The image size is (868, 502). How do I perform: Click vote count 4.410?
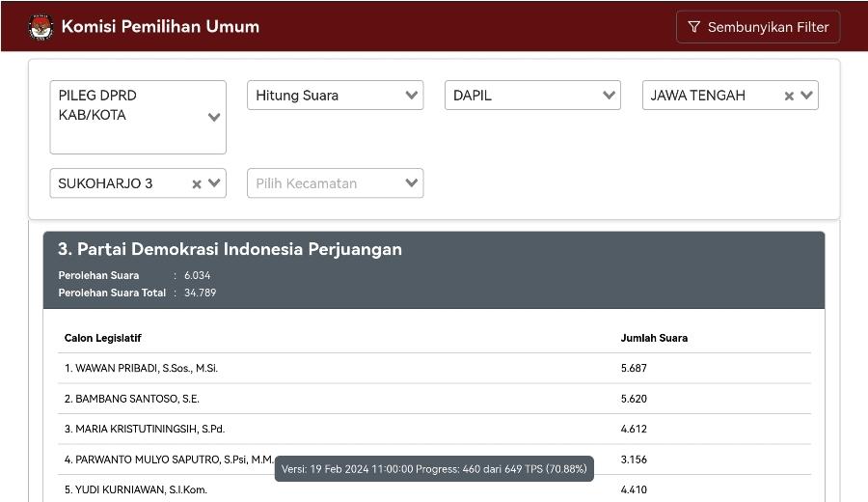pyautogui.click(x=634, y=489)
